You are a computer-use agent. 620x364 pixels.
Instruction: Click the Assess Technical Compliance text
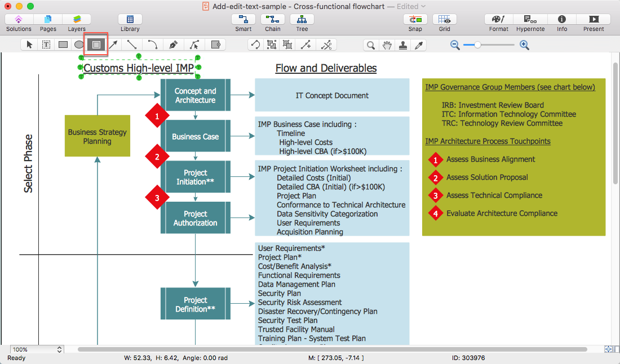[494, 195]
